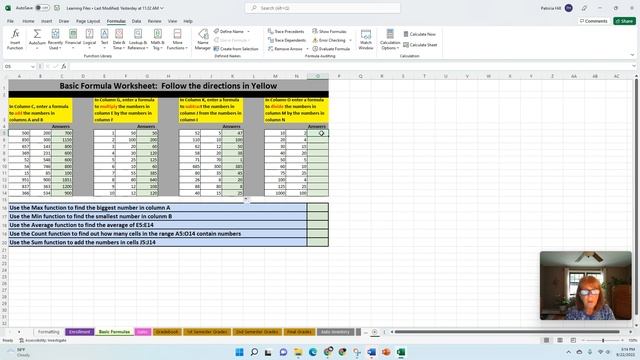Click Trace Precedents

pyautogui.click(x=286, y=31)
